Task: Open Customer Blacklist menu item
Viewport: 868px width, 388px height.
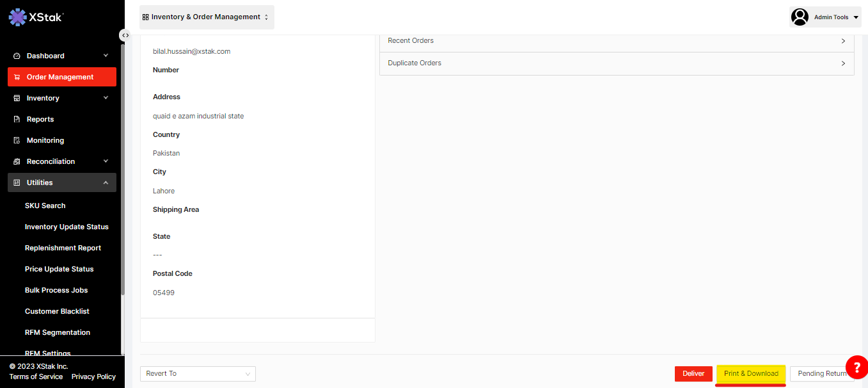Action: click(x=57, y=312)
